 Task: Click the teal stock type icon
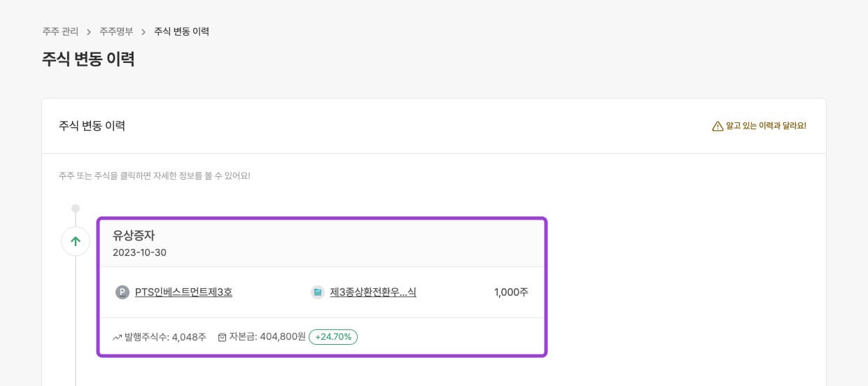click(318, 292)
